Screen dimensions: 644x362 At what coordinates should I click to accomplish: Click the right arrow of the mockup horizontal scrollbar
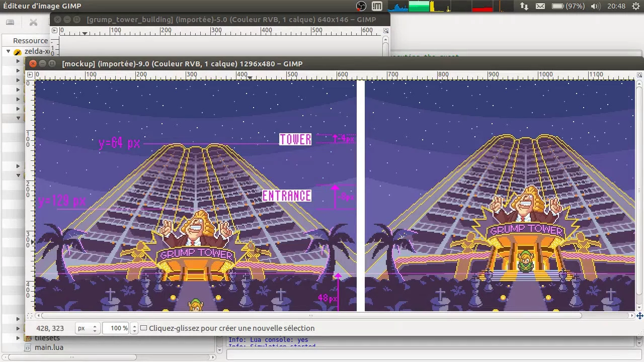coord(632,316)
